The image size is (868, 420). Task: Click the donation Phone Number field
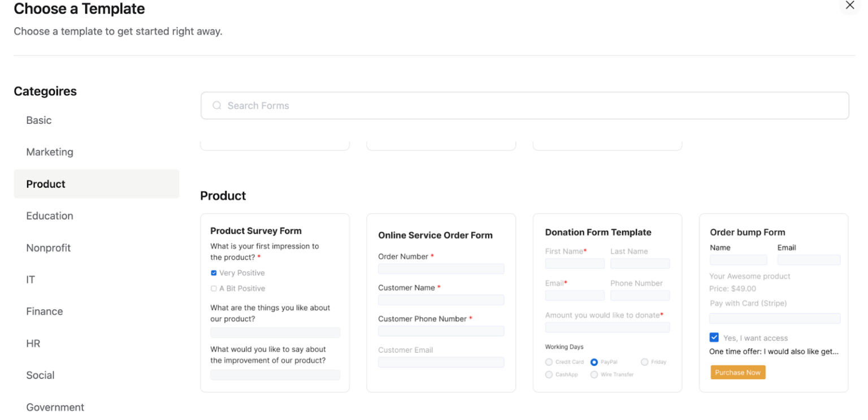pyautogui.click(x=640, y=296)
